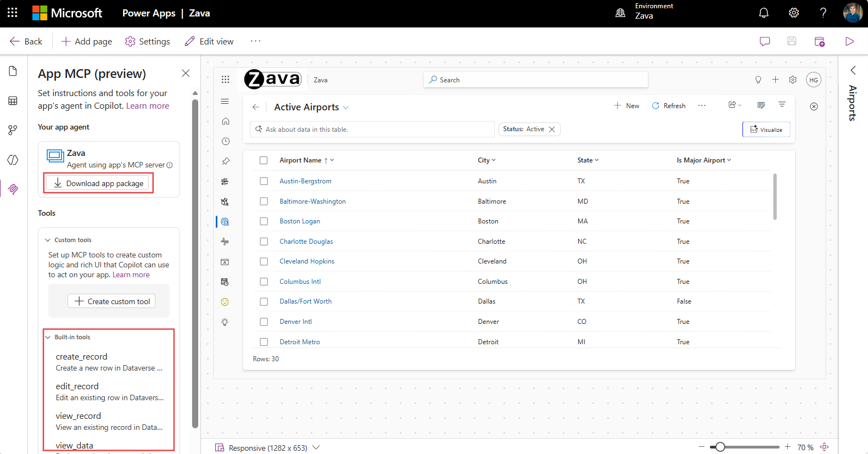Open the Microsoft app launcher waffle
The image size is (868, 454).
click(x=12, y=13)
